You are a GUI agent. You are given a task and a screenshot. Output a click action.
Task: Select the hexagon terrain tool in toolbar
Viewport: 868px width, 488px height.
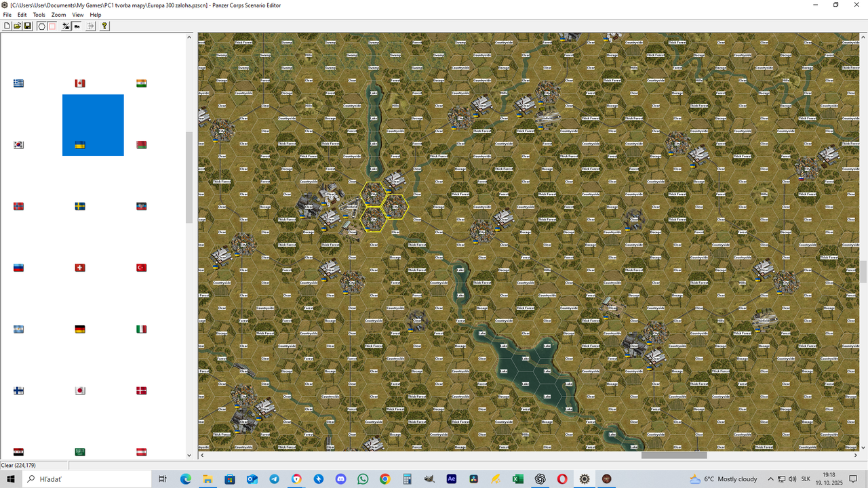(41, 26)
